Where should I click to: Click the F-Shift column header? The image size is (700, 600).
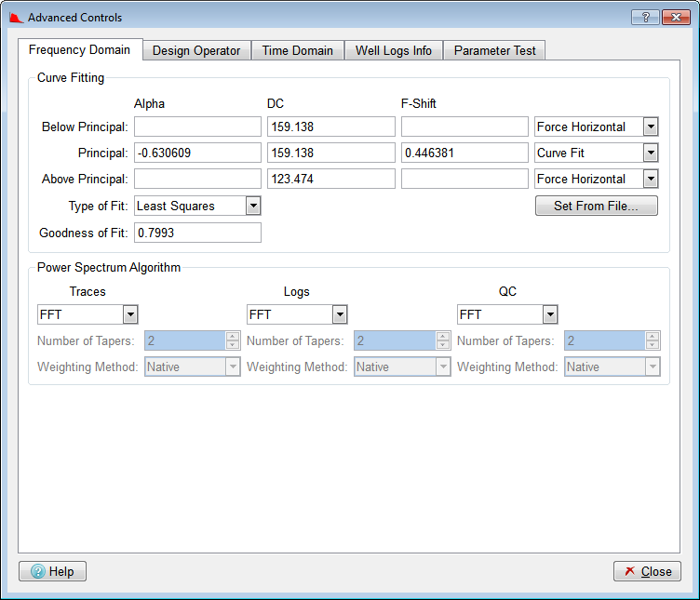click(x=418, y=104)
